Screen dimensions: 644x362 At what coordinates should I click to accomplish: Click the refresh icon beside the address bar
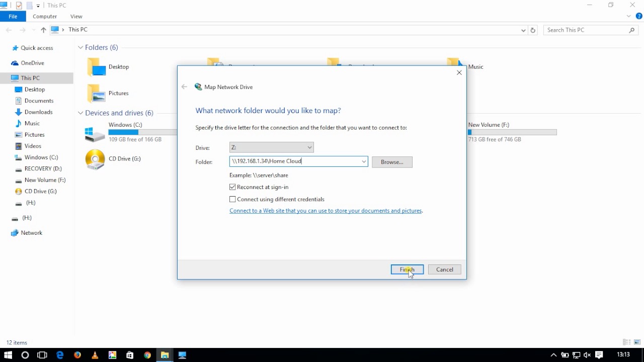point(533,30)
